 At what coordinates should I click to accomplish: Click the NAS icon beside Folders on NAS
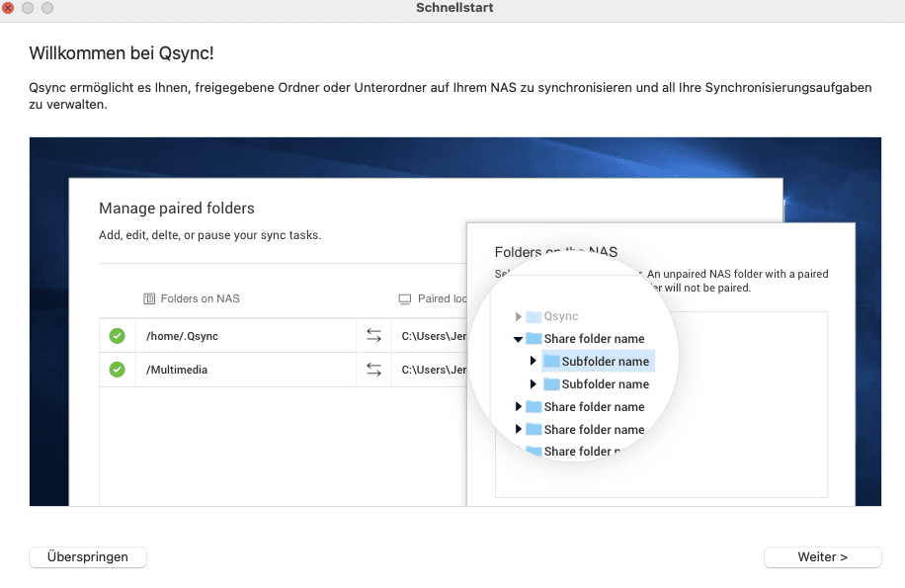[149, 298]
